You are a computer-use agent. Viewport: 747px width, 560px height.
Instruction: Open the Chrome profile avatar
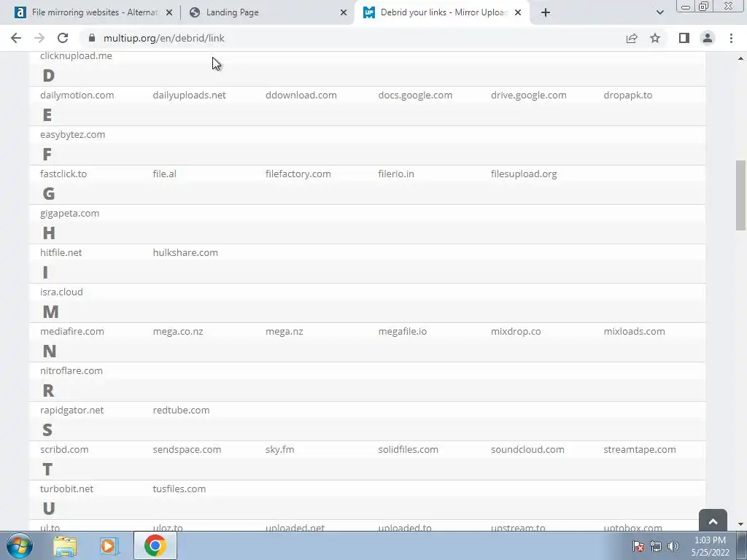pos(708,38)
